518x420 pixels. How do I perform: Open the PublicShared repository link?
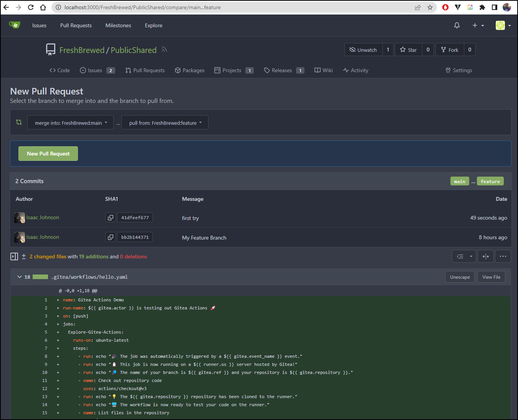(x=134, y=50)
